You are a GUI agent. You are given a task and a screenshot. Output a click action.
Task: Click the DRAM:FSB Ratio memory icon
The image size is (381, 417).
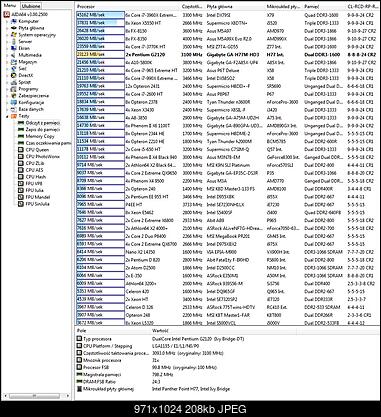click(x=79, y=381)
